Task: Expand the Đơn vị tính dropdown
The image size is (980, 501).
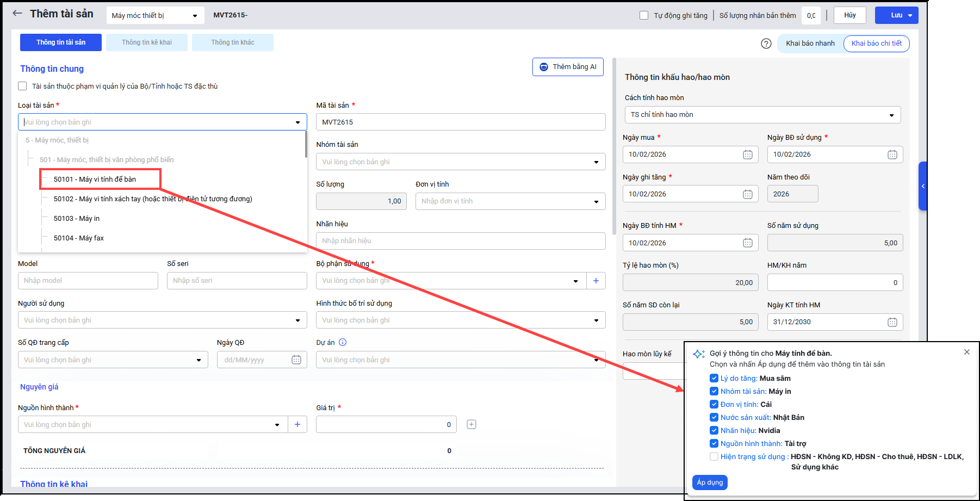Action: click(x=510, y=201)
